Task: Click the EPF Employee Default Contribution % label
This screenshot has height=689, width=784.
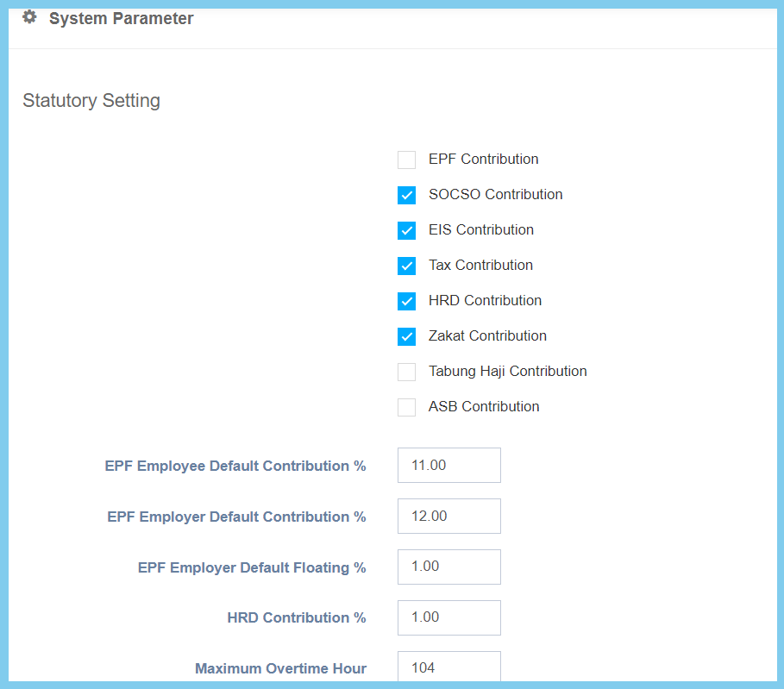Action: 235,467
